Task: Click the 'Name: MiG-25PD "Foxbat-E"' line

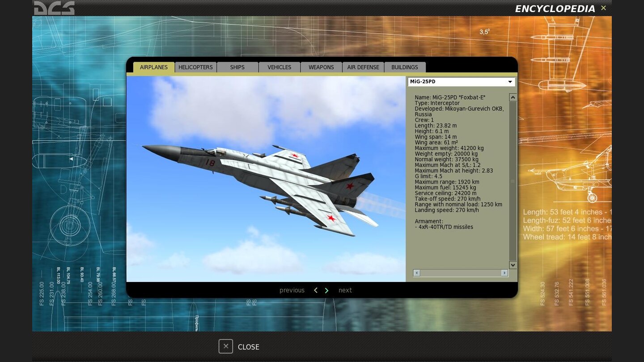Action: click(x=450, y=97)
